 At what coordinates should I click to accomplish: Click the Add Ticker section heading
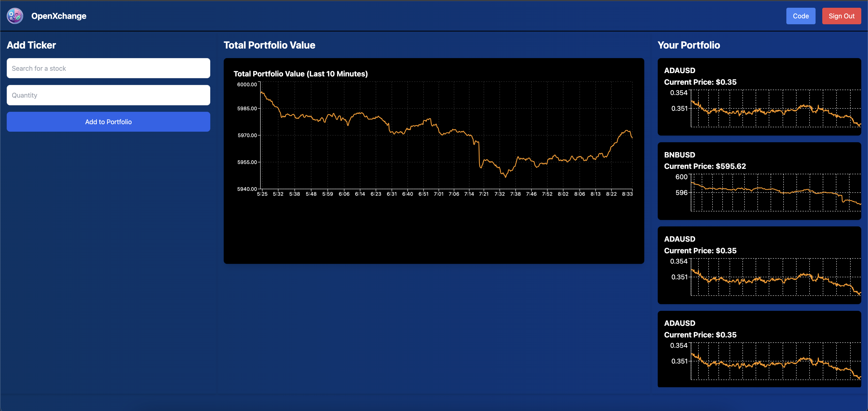(31, 45)
